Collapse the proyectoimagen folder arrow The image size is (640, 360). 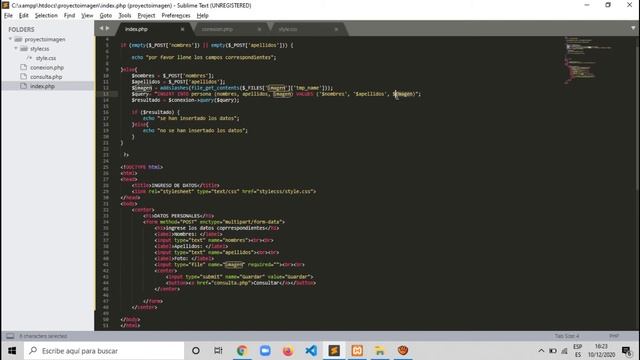pyautogui.click(x=10, y=39)
